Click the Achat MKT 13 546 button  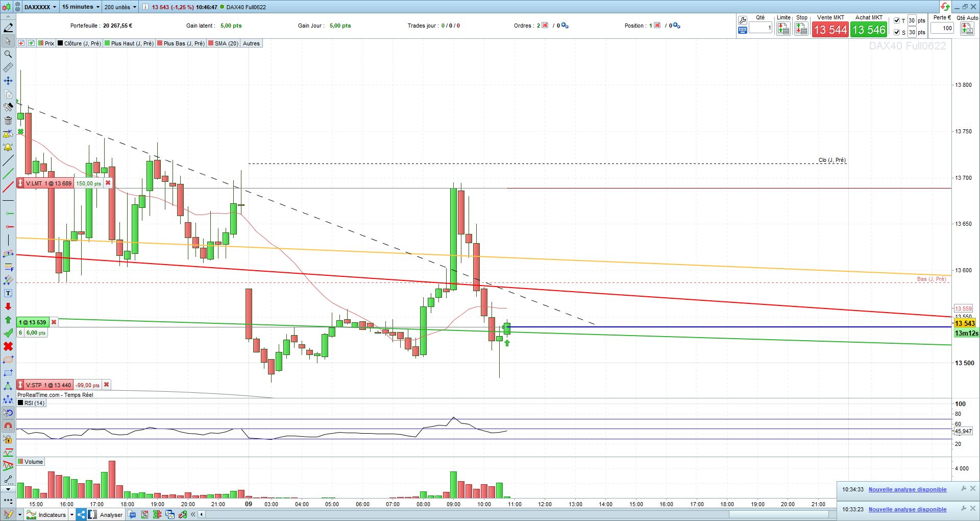point(869,30)
